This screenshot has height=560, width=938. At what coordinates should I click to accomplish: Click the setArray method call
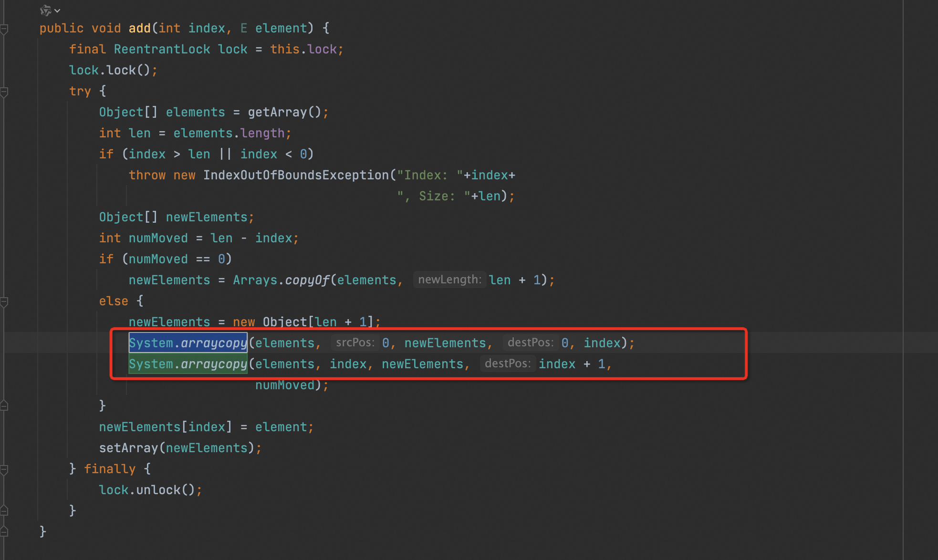coord(128,448)
